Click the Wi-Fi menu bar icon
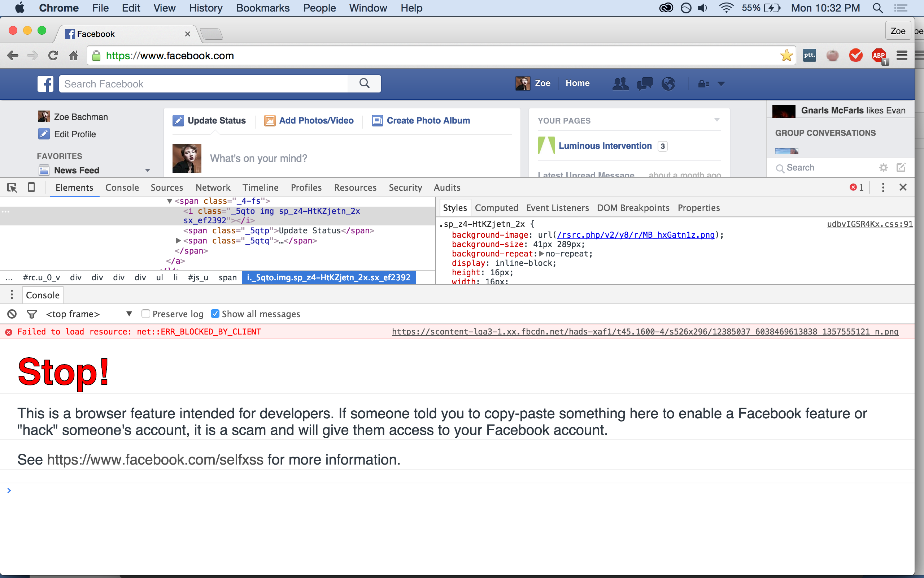Viewport: 924px width, 578px height. point(726,8)
